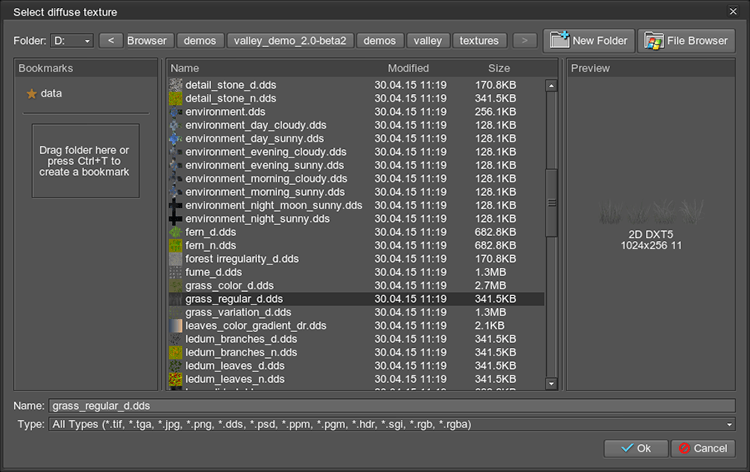750x472 pixels.
Task: Click the star icon beside data bookmark
Action: tap(31, 93)
